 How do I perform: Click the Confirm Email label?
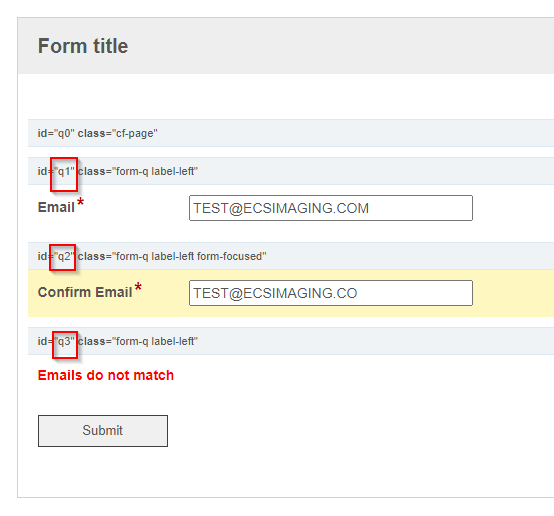(x=85, y=292)
